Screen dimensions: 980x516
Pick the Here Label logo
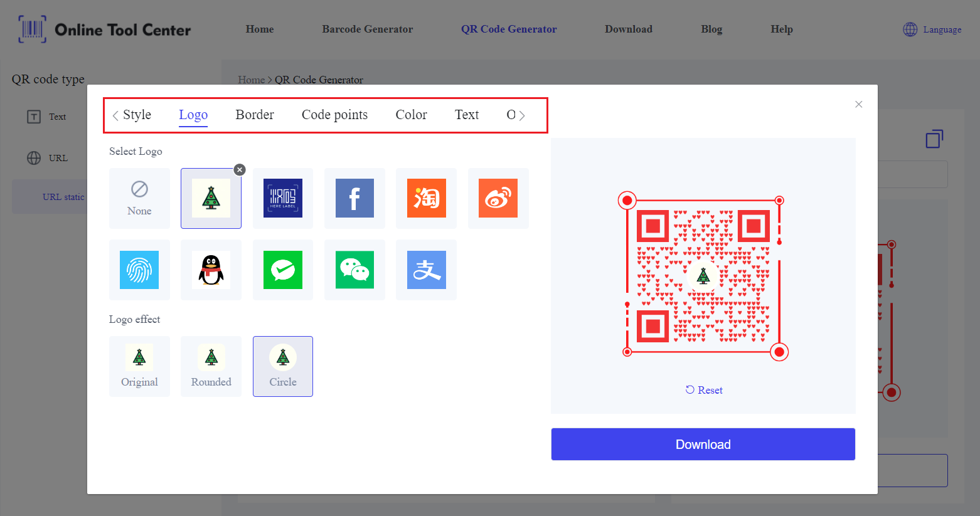(x=283, y=198)
